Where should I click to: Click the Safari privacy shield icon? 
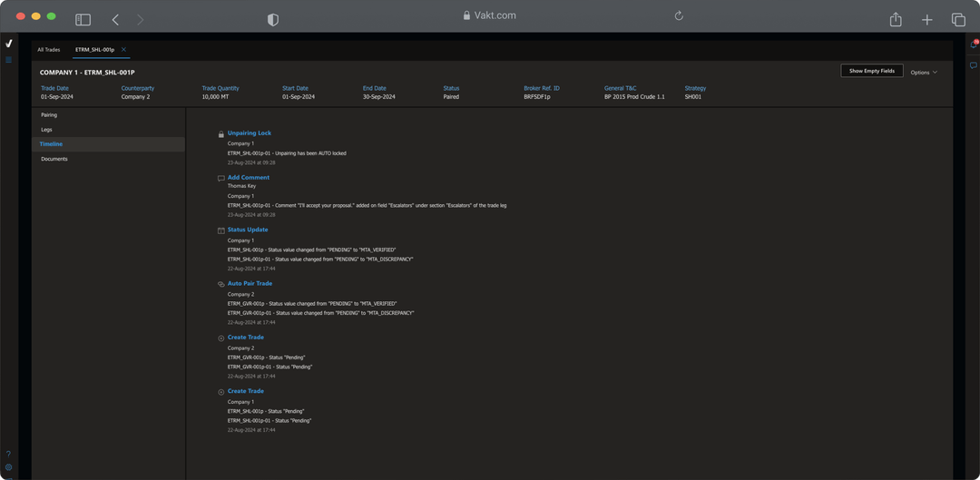tap(272, 19)
